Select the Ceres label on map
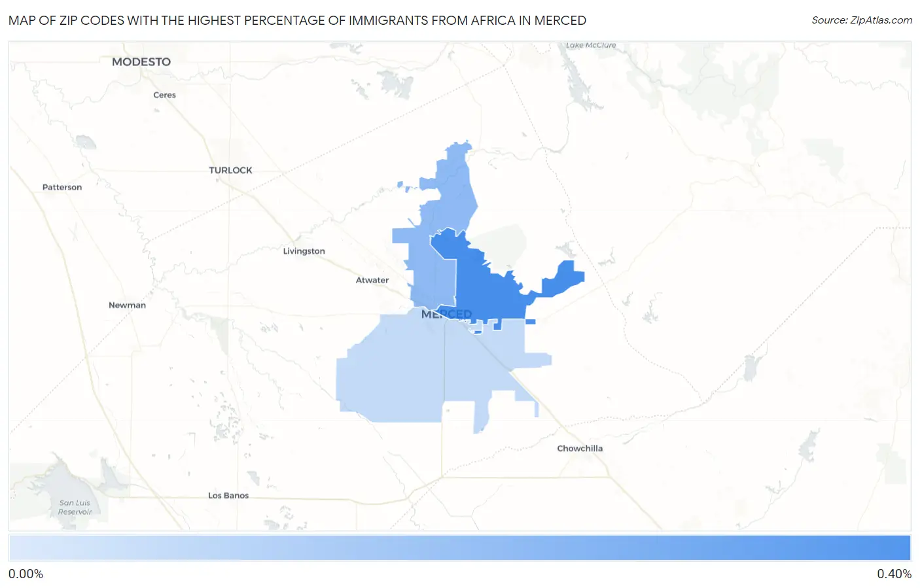This screenshot has width=920, height=588. (x=164, y=95)
